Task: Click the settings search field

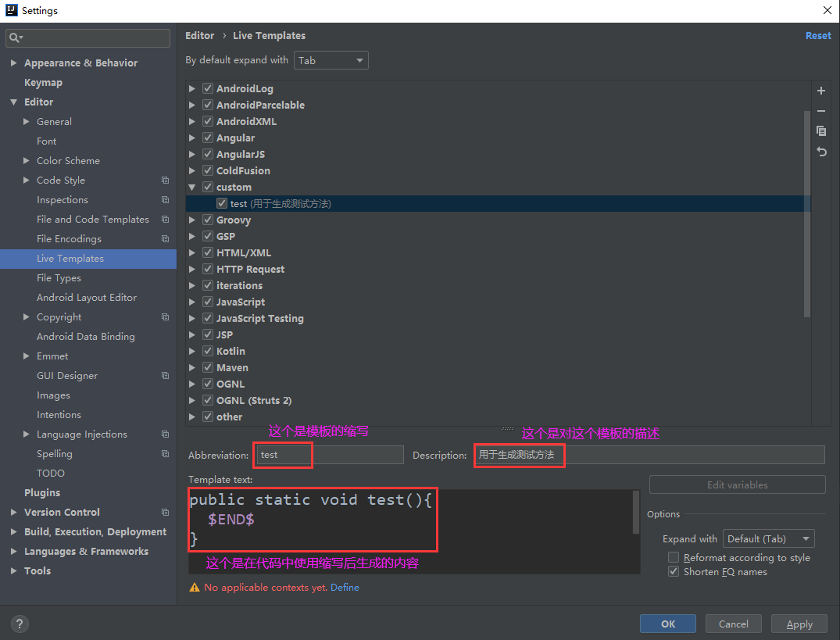Action: 88,38
